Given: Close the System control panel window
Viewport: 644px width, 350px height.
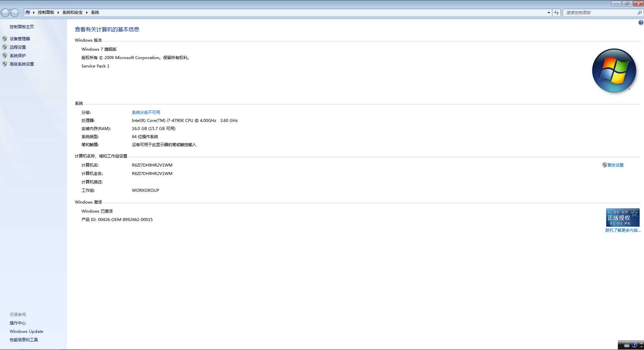Looking at the screenshot, I should tap(638, 4).
